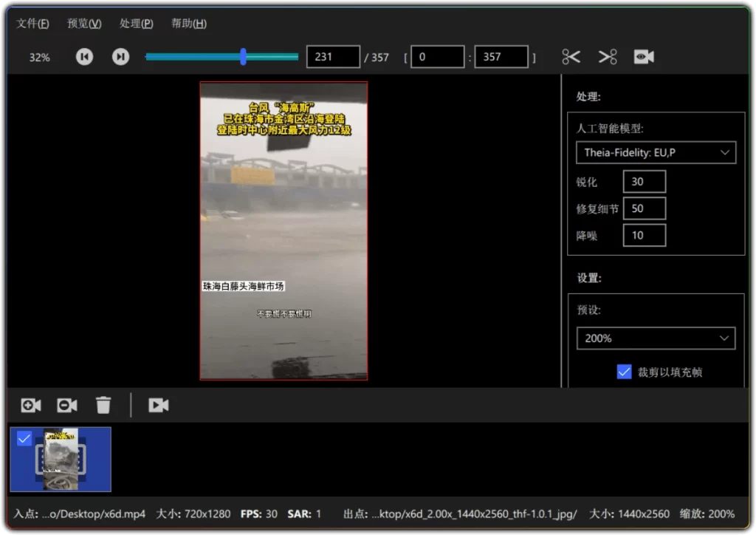Open the 200% preset dropdown

point(655,338)
